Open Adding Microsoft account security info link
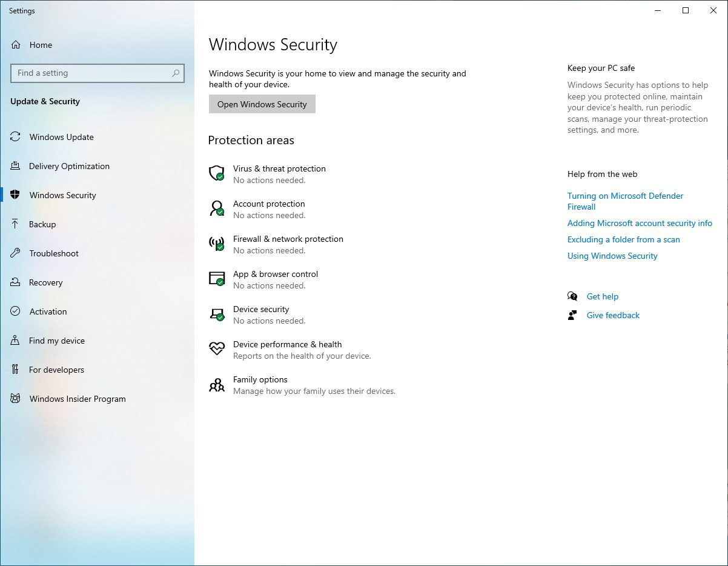This screenshot has width=728, height=566. pyautogui.click(x=640, y=223)
